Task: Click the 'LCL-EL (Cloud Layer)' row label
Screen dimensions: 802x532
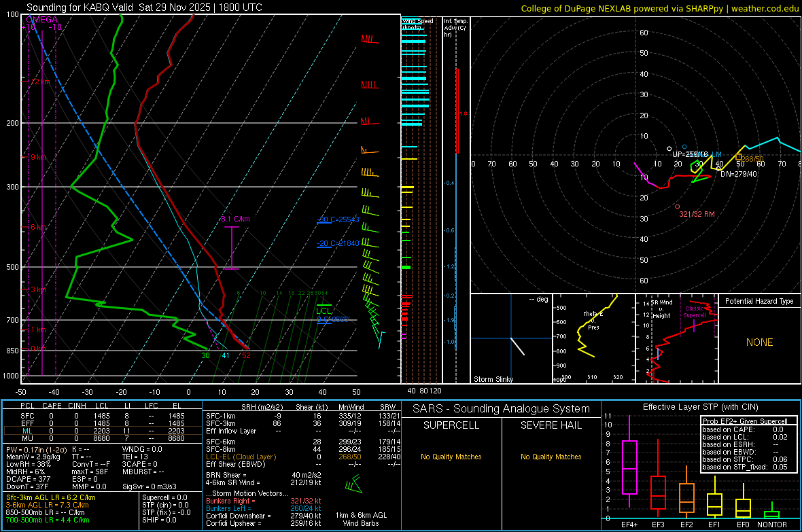Action: [241, 457]
